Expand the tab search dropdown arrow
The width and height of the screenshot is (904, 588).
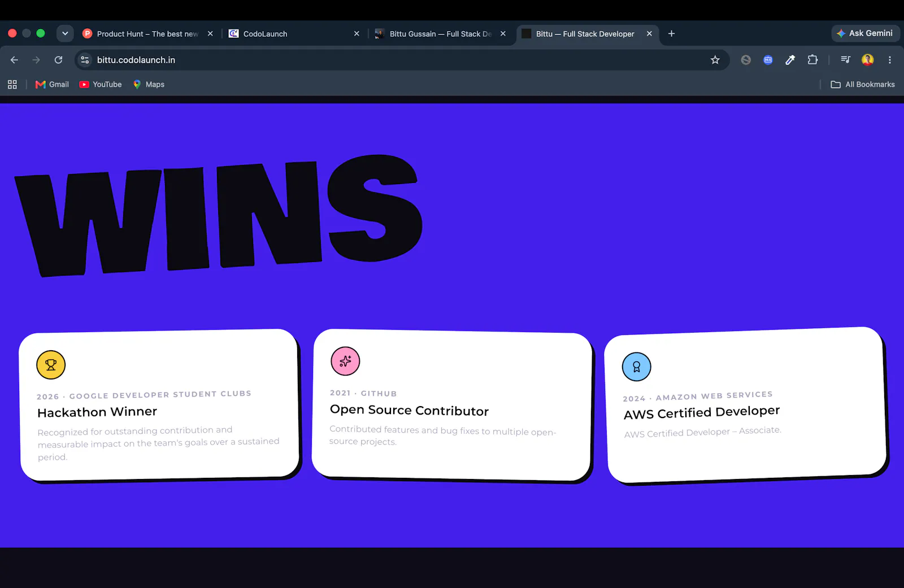pos(65,33)
